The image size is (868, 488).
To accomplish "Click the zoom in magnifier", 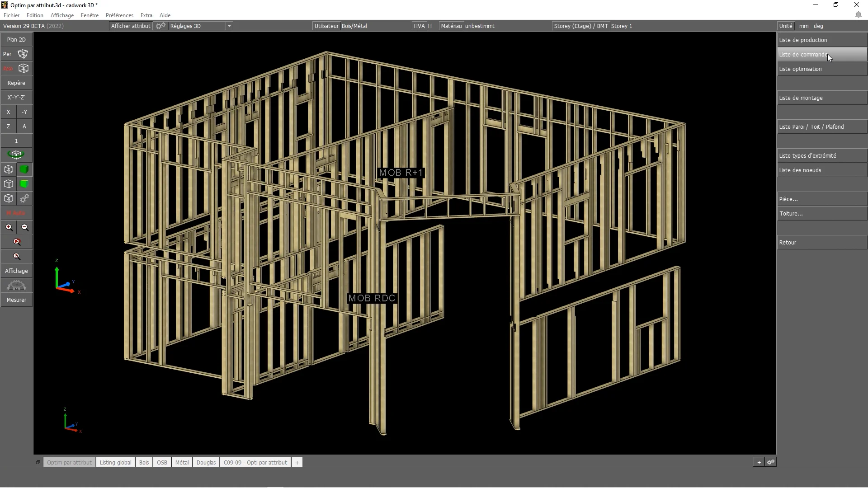I will tap(9, 228).
